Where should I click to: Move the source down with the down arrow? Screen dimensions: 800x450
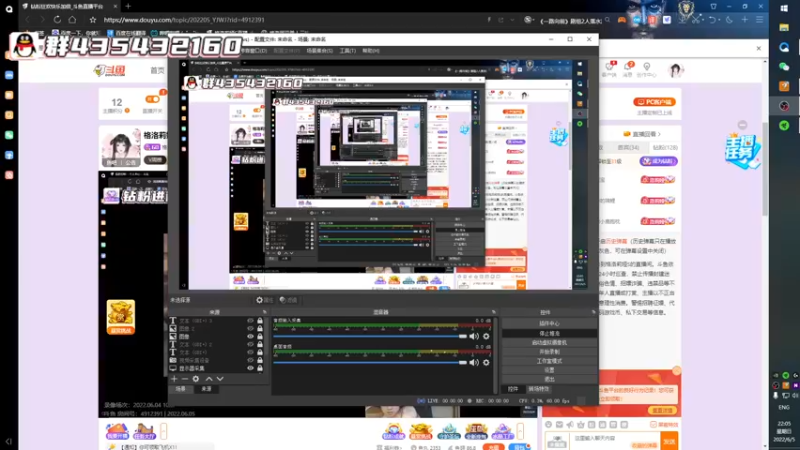click(x=220, y=379)
